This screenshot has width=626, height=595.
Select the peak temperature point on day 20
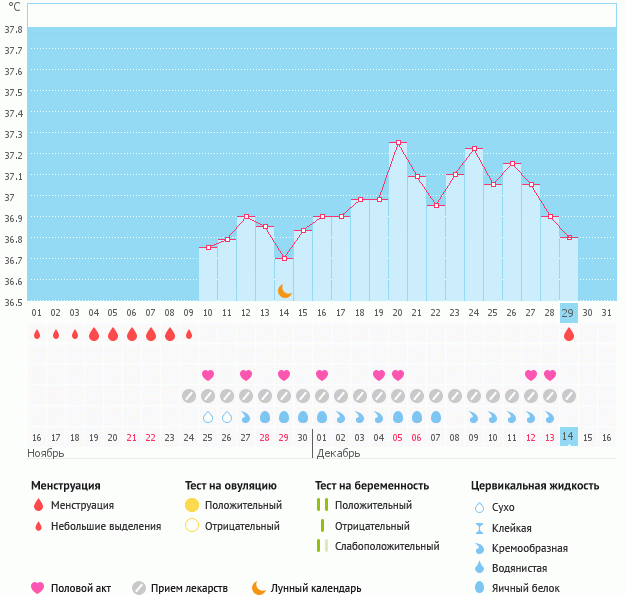click(x=398, y=143)
